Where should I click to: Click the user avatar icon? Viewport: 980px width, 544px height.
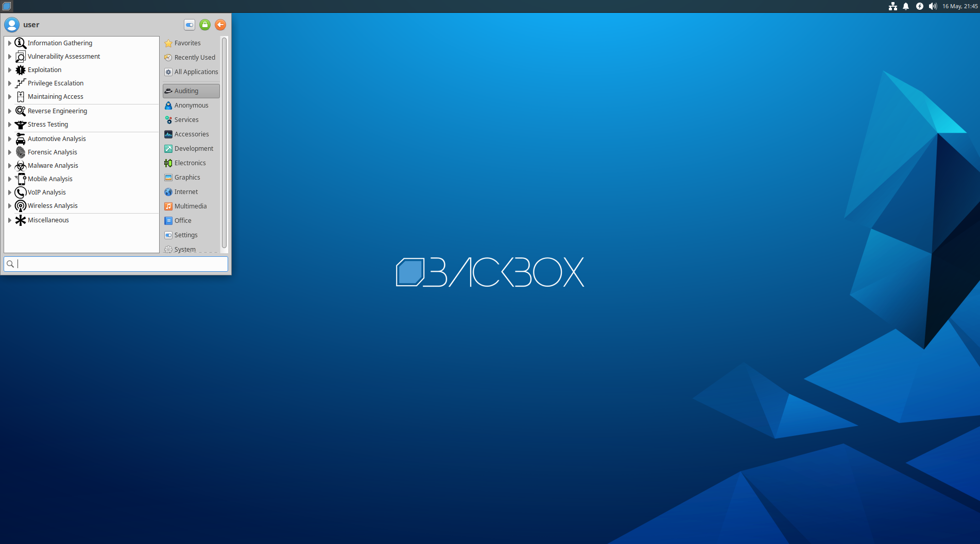click(12, 25)
